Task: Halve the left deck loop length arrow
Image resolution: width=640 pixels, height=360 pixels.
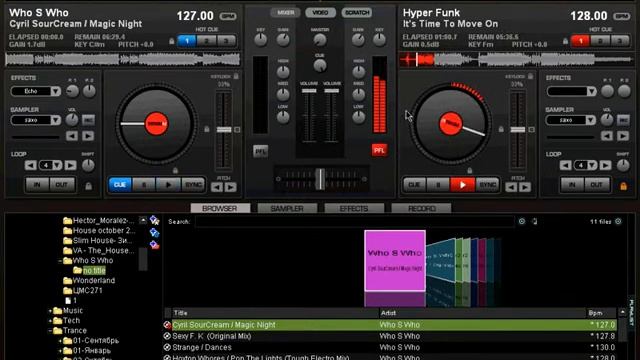Action: point(30,165)
